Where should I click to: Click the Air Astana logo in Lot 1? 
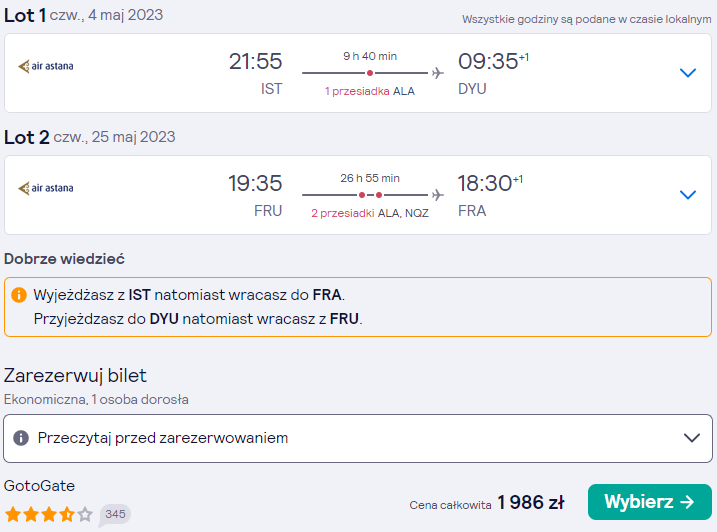[46, 66]
